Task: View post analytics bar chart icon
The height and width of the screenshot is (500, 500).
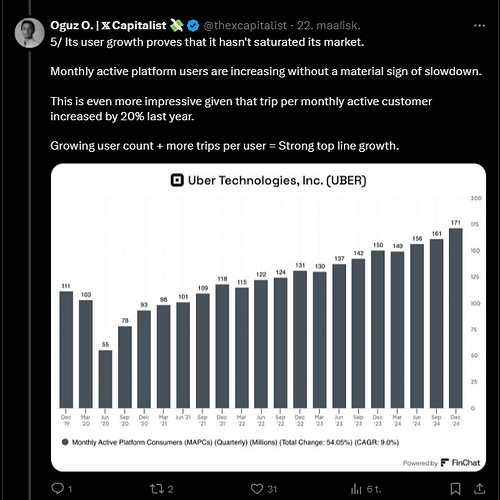Action: click(x=356, y=489)
